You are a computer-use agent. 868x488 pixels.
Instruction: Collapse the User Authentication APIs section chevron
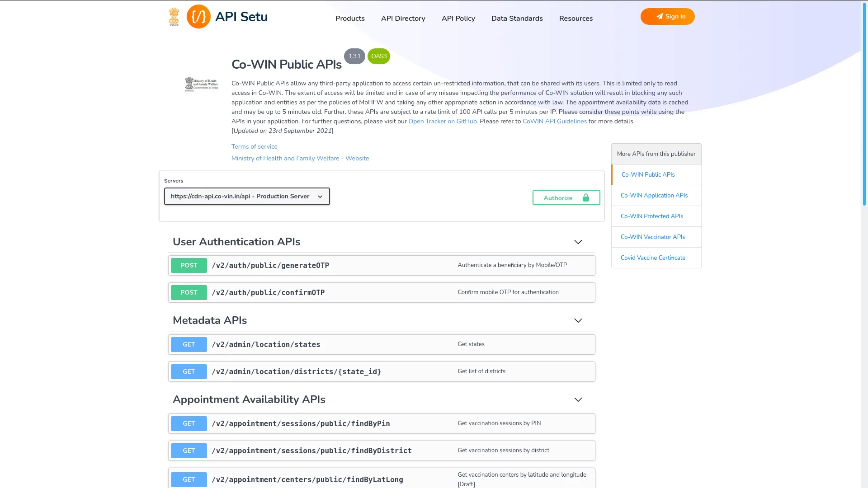578,242
